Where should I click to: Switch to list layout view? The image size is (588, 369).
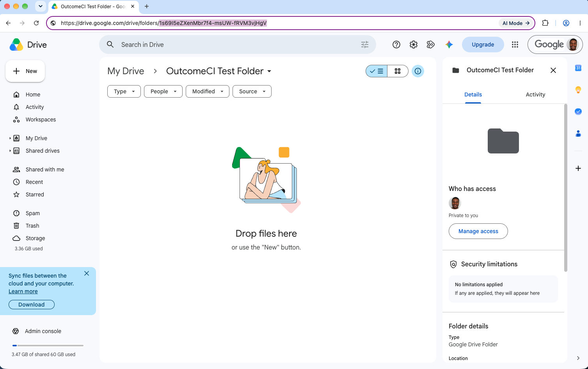[377, 71]
